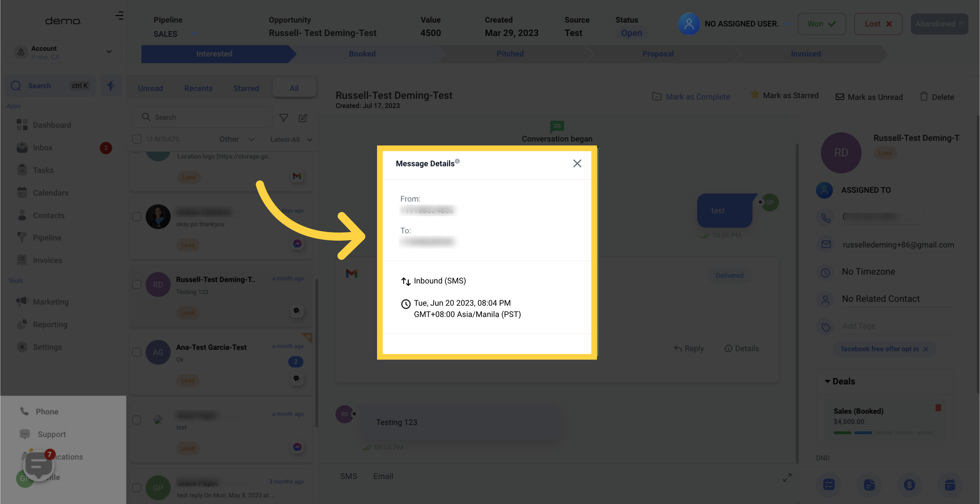Viewport: 980px width, 504px height.
Task: Open the conversation filter funnel icon
Action: (x=283, y=118)
